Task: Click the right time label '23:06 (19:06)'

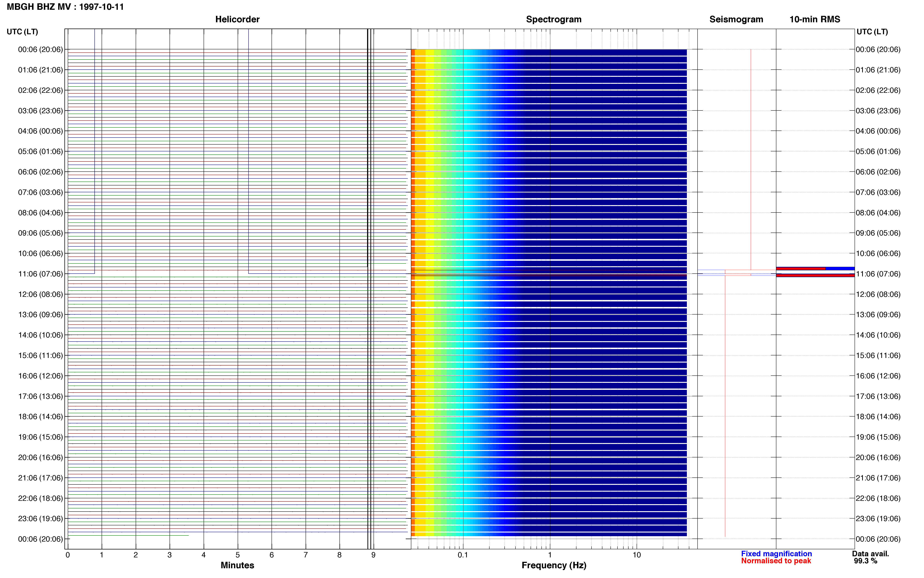Action: pyautogui.click(x=878, y=518)
